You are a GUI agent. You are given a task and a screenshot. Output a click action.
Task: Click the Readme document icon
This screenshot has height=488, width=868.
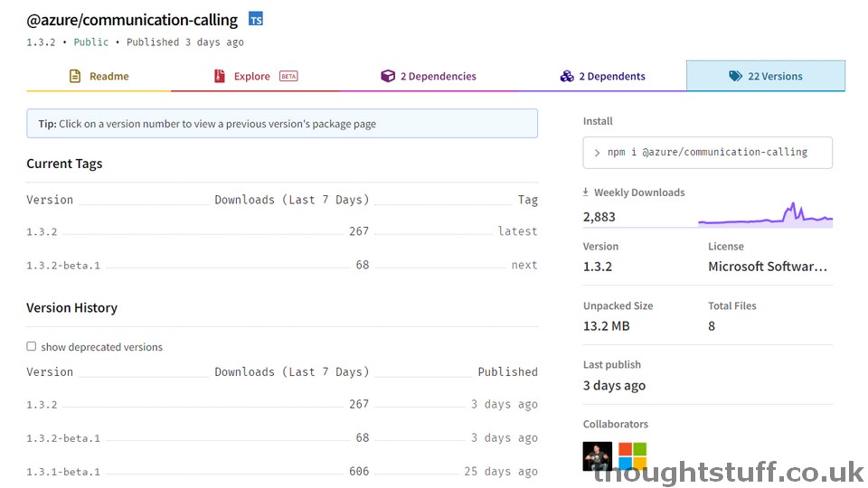pyautogui.click(x=75, y=76)
